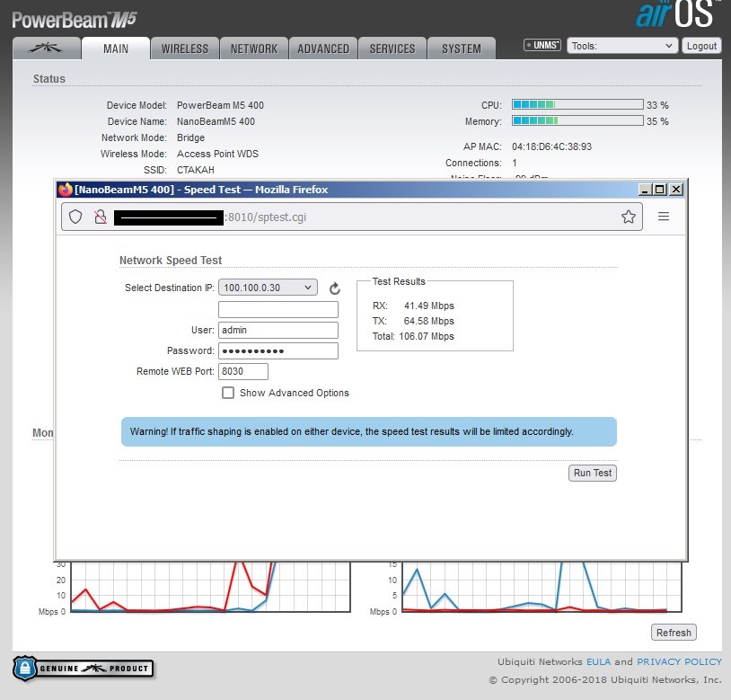Screen dimensions: 731x700
Task: Enable Show Advanced Options checkbox
Action: (x=228, y=393)
